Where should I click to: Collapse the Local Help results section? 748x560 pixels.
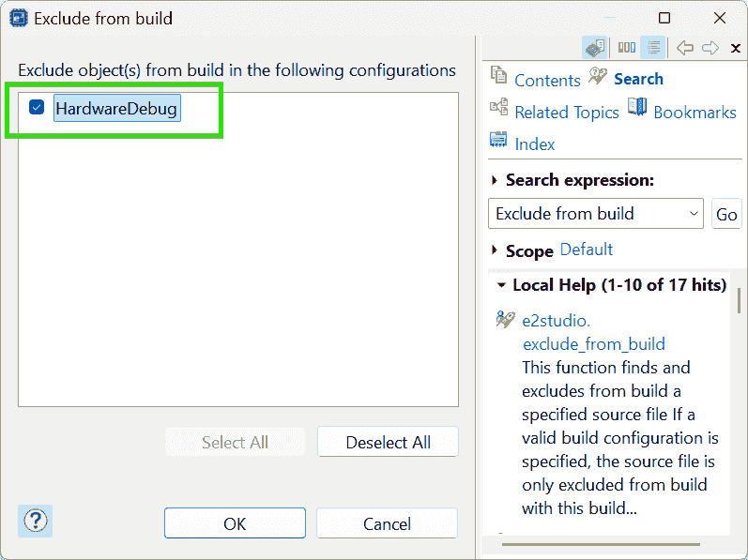(x=501, y=285)
